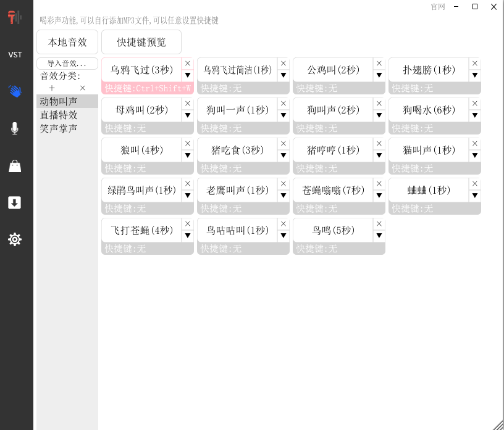The image size is (504, 430).
Task: Expand dropdown arrow for 公鸡叫(2秒)
Action: [379, 75]
